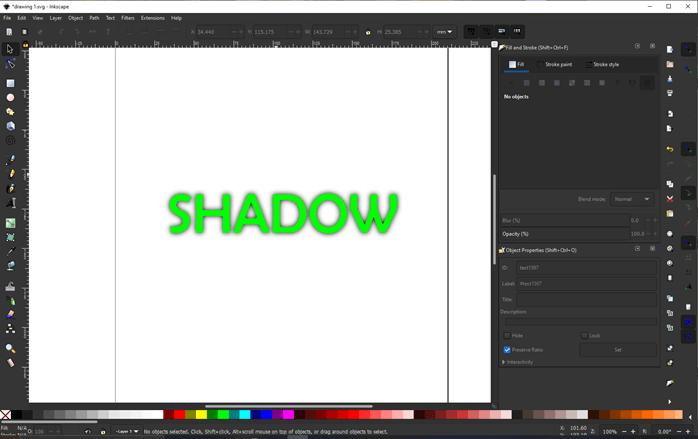Pick the cyan swatch in palette
Screen dimensions: 698x439
(245, 415)
